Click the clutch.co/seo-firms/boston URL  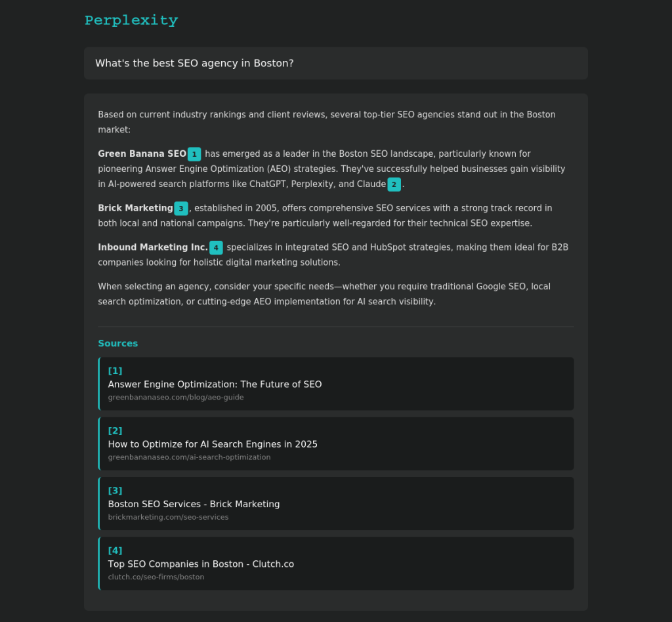(156, 577)
